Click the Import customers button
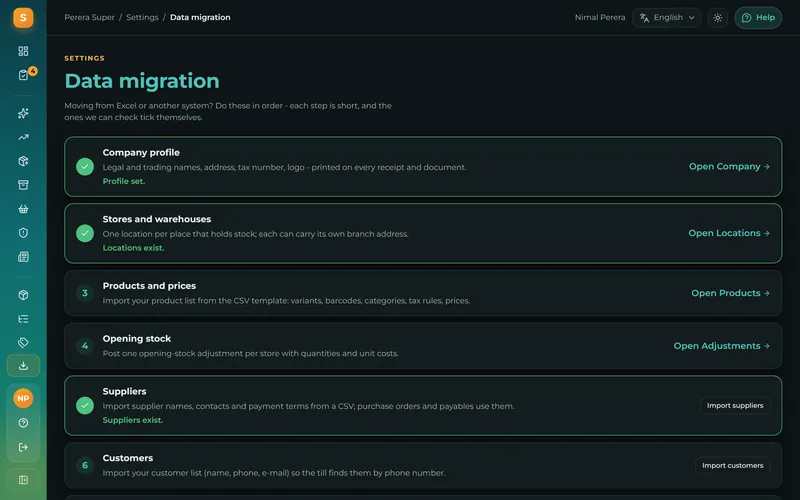 tap(733, 465)
